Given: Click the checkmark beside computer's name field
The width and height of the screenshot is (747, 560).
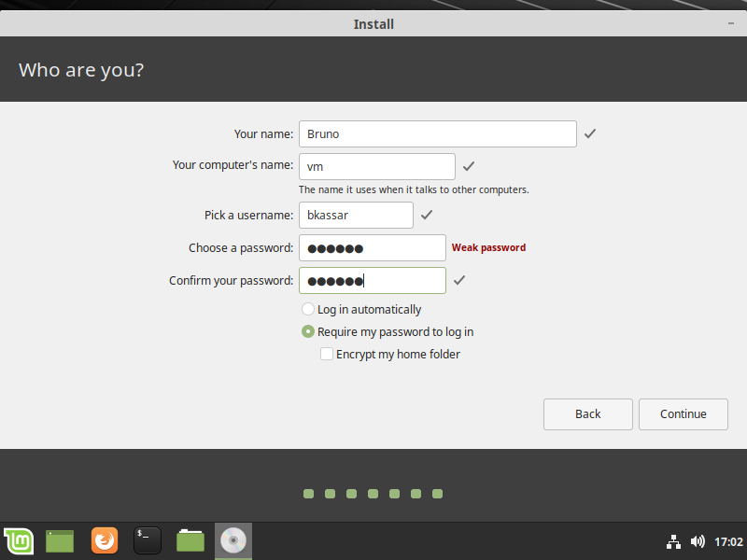Looking at the screenshot, I should point(469,166).
